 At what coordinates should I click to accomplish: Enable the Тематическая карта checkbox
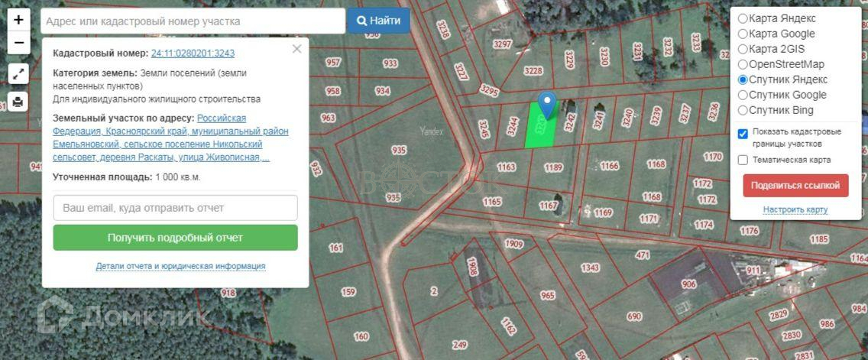[743, 160]
